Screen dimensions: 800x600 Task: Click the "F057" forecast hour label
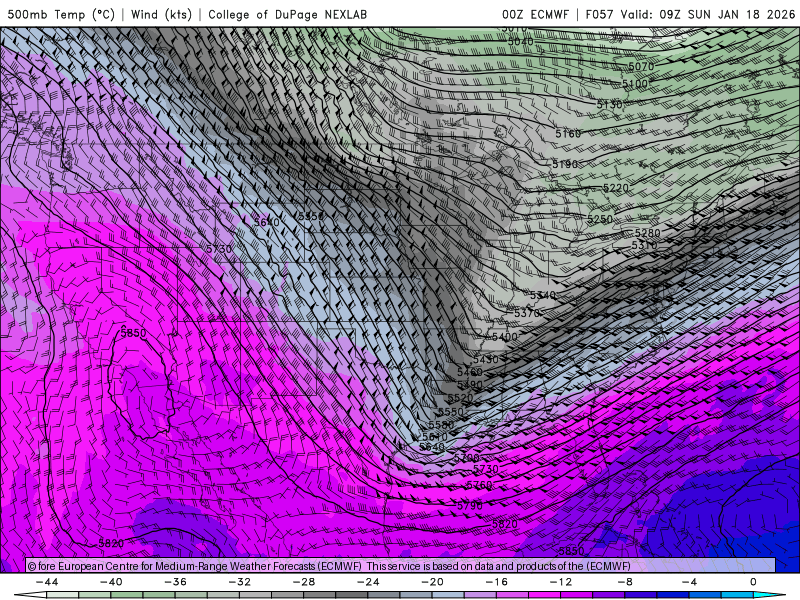pos(599,14)
